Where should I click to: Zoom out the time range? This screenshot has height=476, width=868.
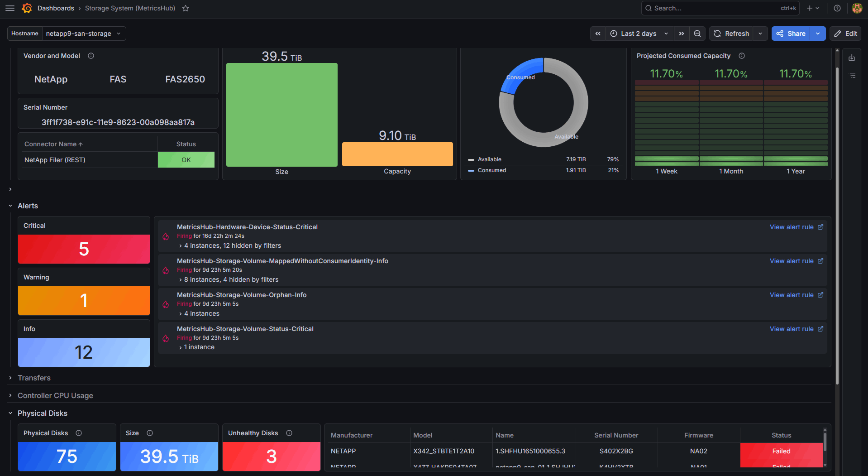[697, 34]
